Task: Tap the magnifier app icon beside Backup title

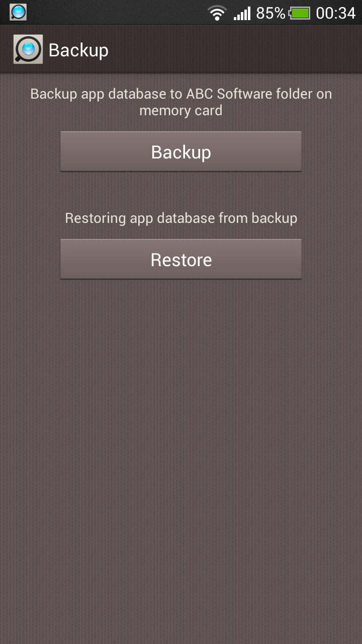Action: (28, 49)
